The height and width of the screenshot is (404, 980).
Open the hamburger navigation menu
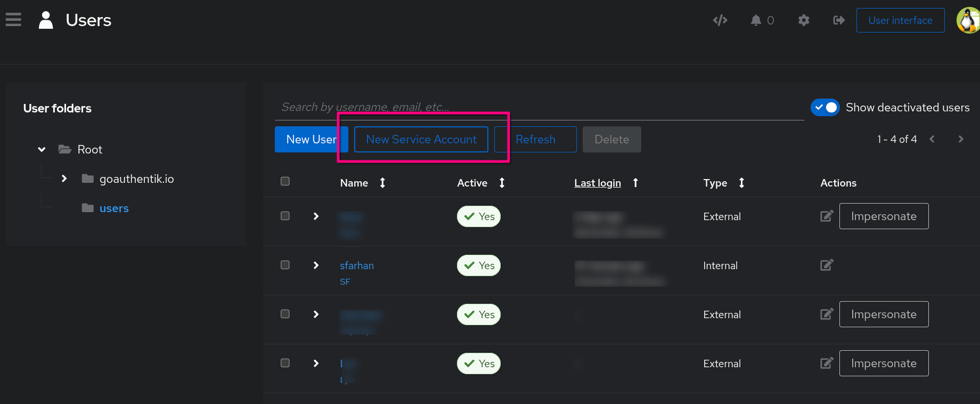[x=13, y=20]
